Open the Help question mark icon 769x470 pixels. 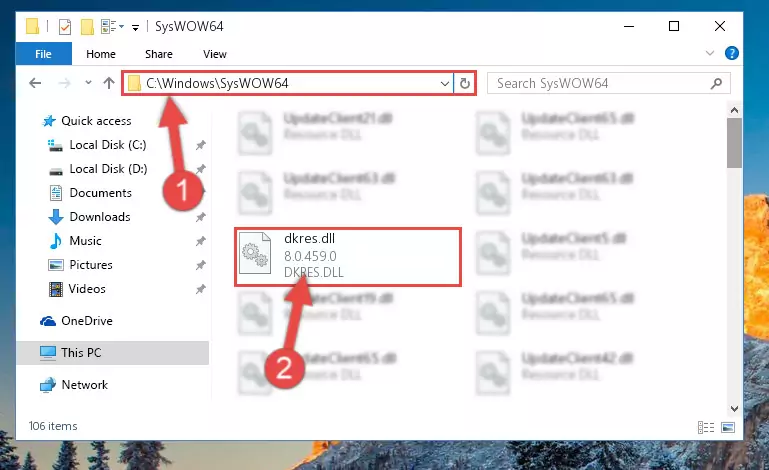tap(731, 53)
